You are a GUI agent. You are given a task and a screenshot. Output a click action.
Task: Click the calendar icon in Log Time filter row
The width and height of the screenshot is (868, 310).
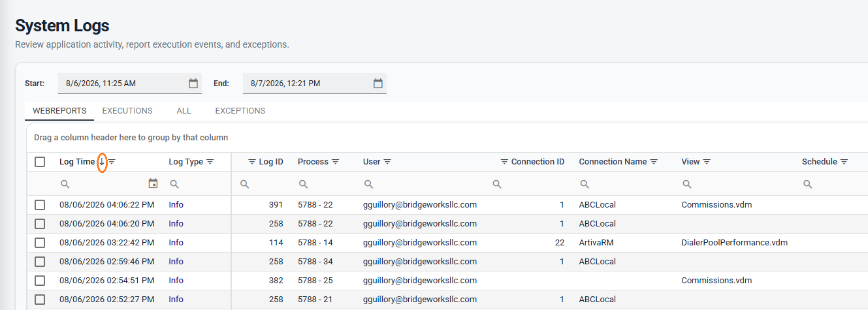tap(153, 184)
